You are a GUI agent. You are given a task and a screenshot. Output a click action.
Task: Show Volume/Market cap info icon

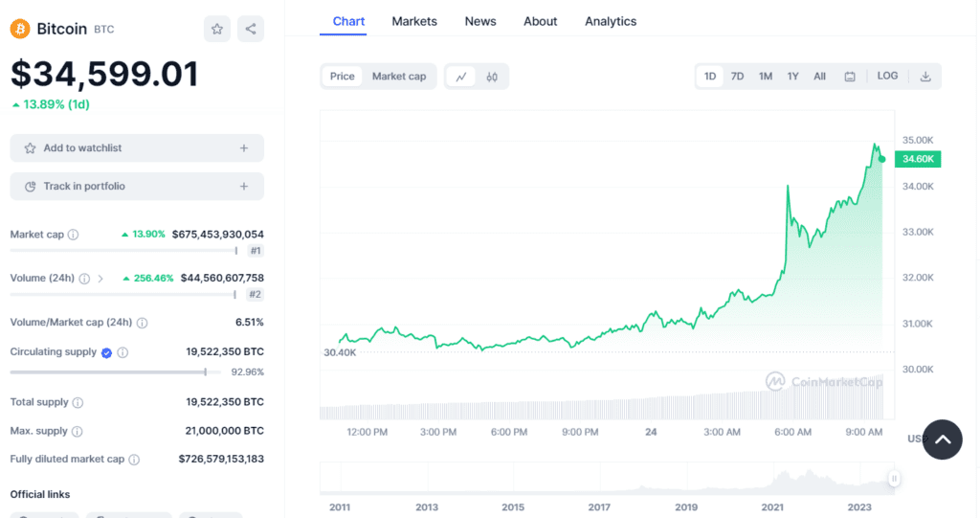coord(143,323)
